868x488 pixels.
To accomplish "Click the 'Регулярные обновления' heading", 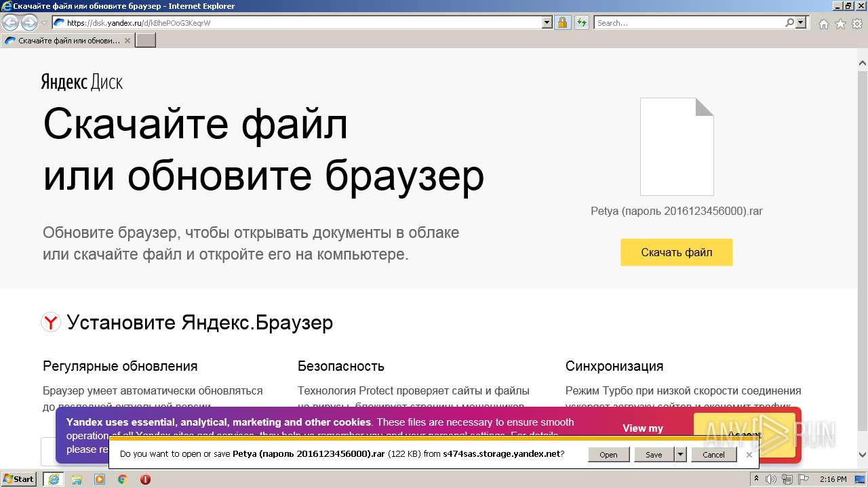I will (x=120, y=366).
